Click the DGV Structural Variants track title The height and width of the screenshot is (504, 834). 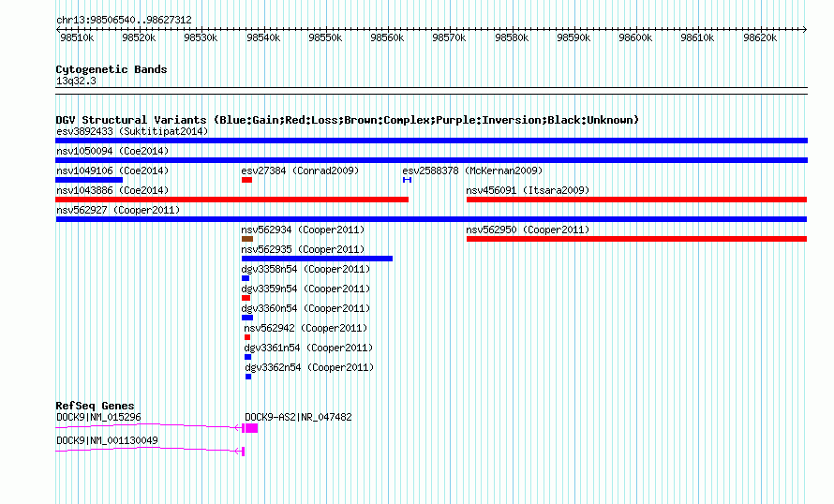(x=348, y=120)
